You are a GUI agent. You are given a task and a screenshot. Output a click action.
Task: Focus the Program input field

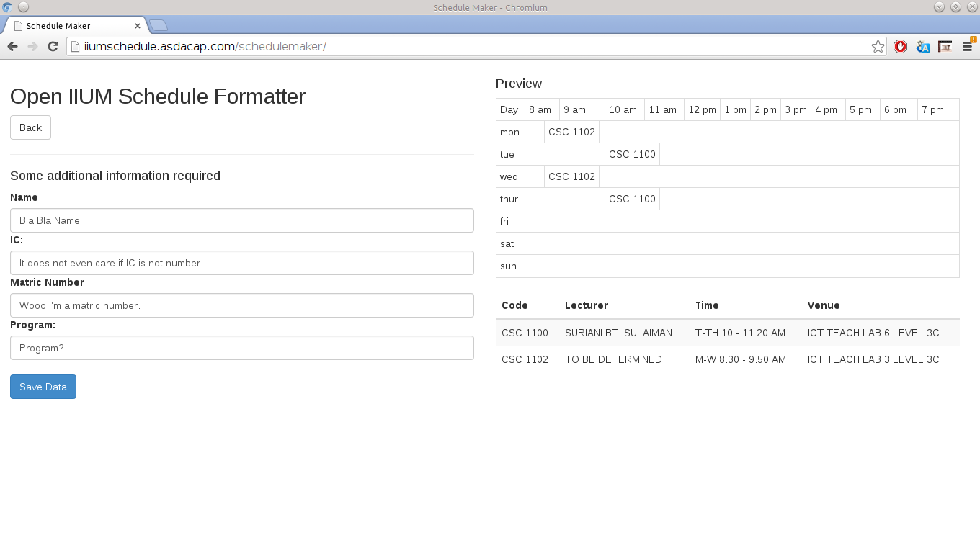coord(242,348)
